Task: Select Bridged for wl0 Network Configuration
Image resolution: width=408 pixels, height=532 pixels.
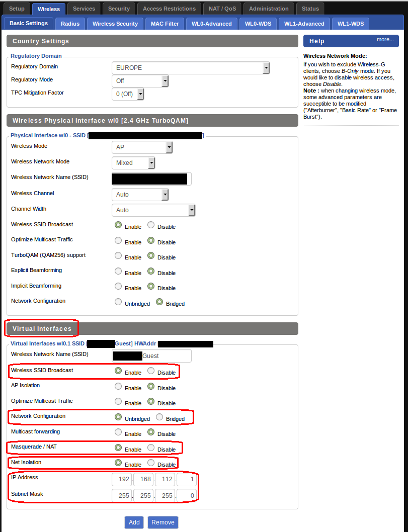Action: click(159, 302)
